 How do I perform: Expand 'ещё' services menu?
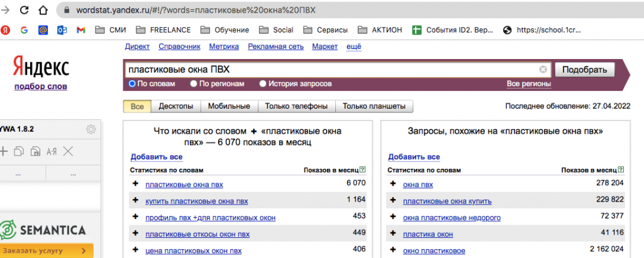pos(354,46)
